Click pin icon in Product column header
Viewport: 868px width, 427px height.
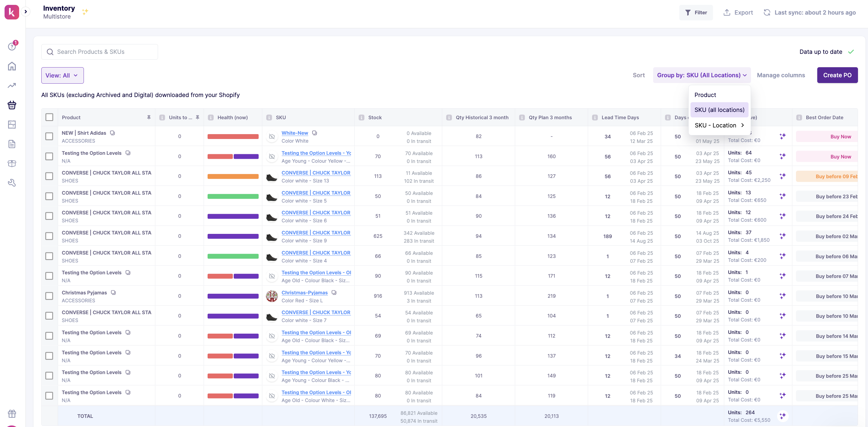[x=149, y=117]
